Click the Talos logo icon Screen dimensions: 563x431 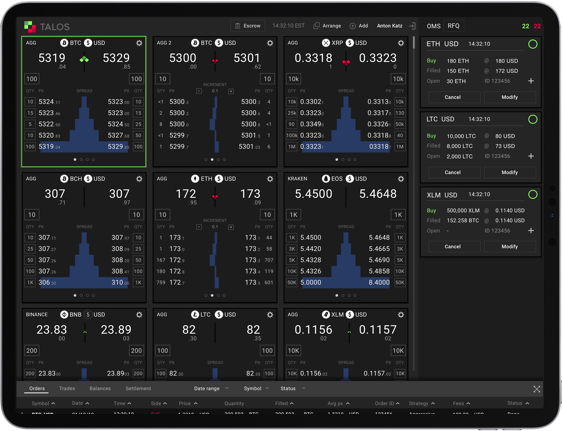click(x=30, y=27)
